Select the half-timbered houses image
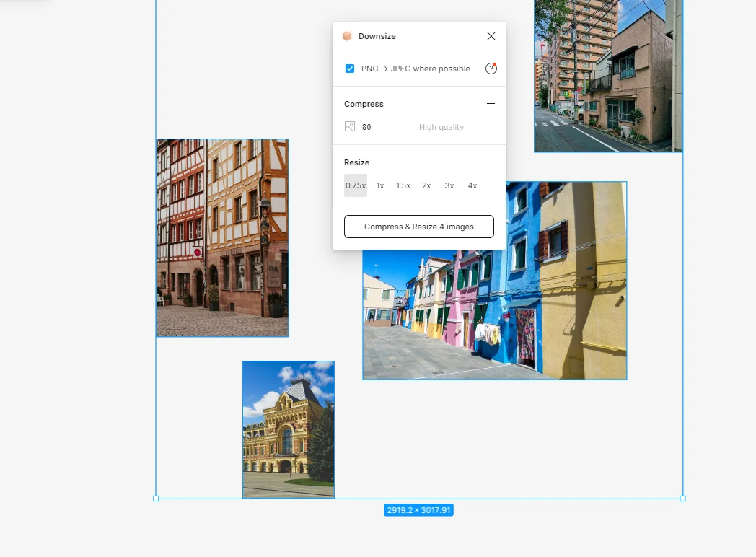Screen dimensions: 756x557 pyautogui.click(x=222, y=238)
